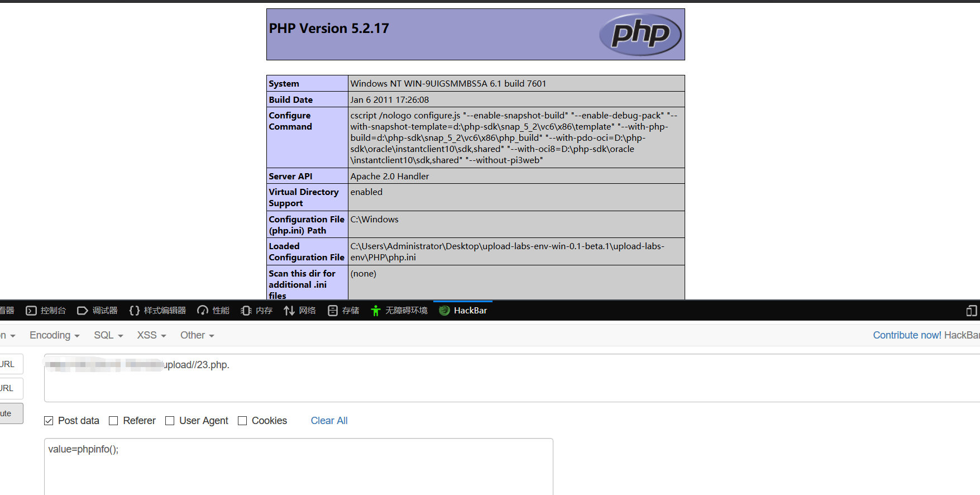Click the Loaded Configuration File path value
The height and width of the screenshot is (495, 980).
[507, 251]
